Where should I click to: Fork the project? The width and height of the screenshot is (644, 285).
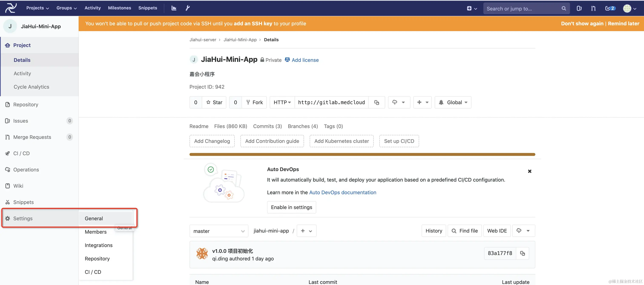[254, 102]
